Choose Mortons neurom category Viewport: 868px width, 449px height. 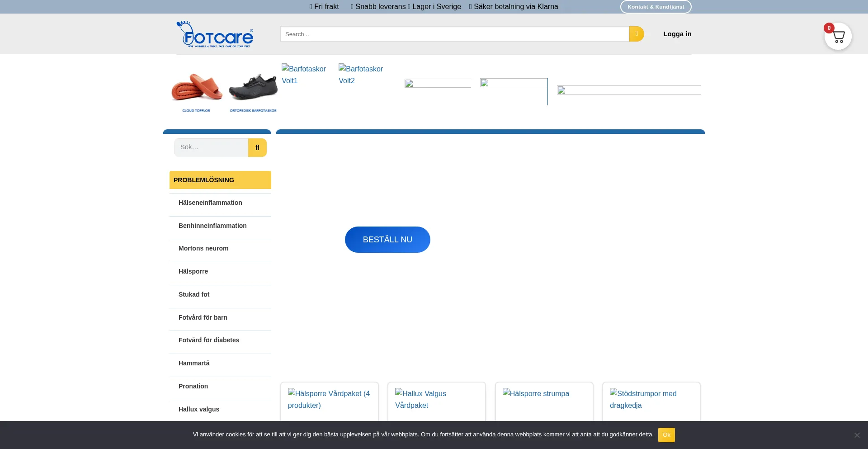pyautogui.click(x=203, y=249)
